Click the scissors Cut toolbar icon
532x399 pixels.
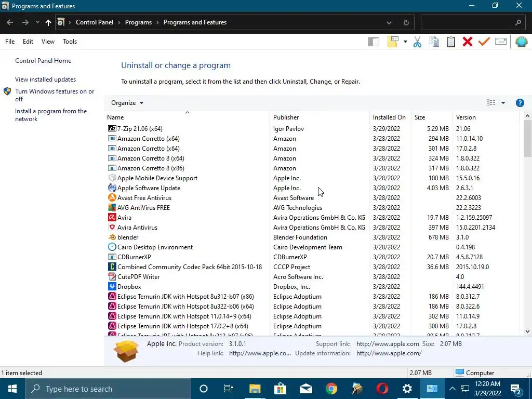pyautogui.click(x=417, y=42)
